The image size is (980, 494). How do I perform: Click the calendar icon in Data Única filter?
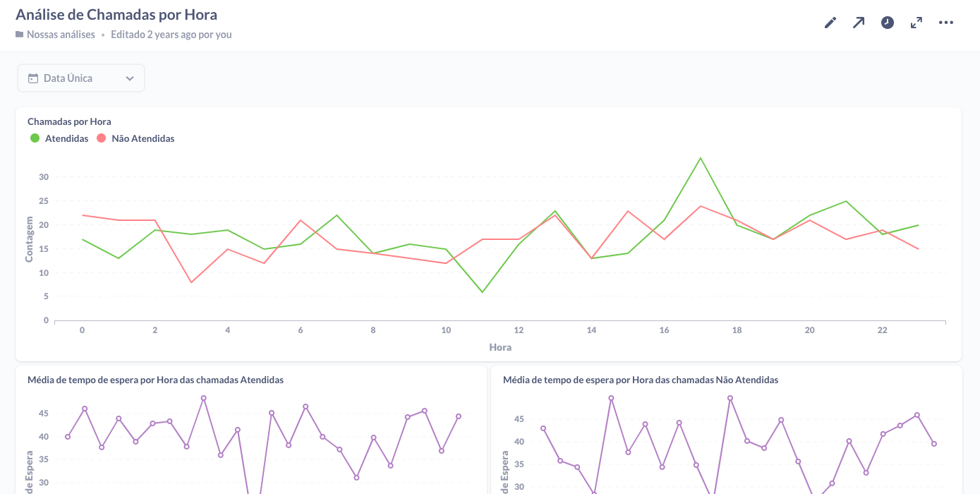point(32,78)
